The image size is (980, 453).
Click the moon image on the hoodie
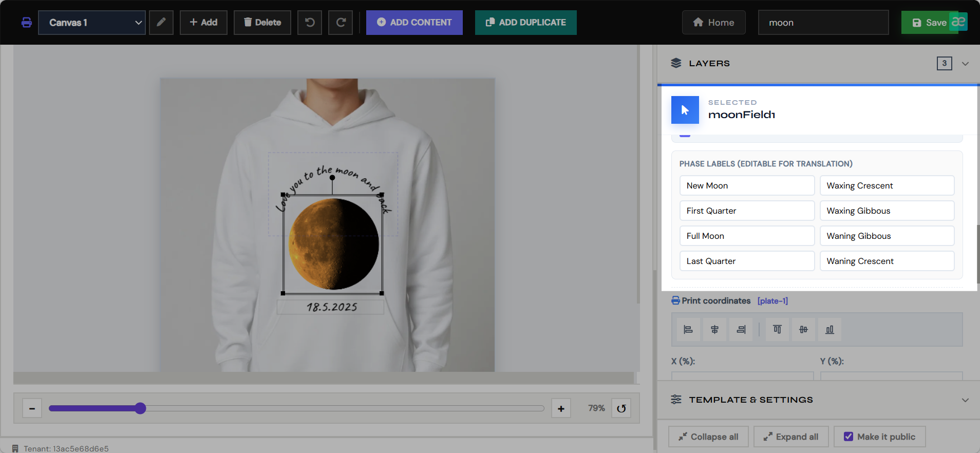(333, 244)
